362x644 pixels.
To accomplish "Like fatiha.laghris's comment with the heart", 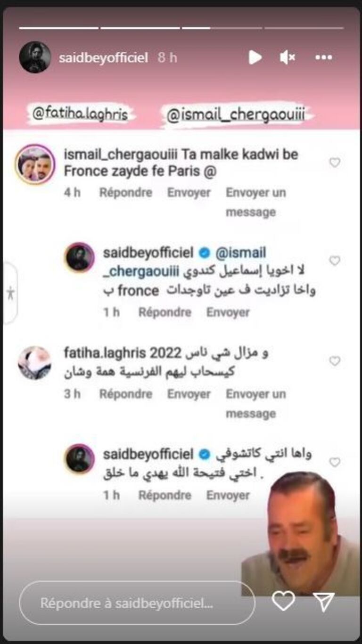I will 334,361.
